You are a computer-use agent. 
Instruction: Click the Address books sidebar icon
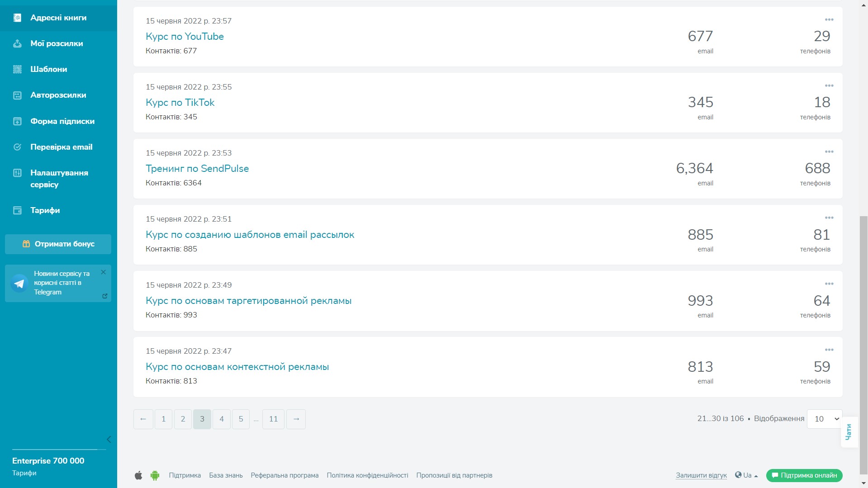(17, 18)
